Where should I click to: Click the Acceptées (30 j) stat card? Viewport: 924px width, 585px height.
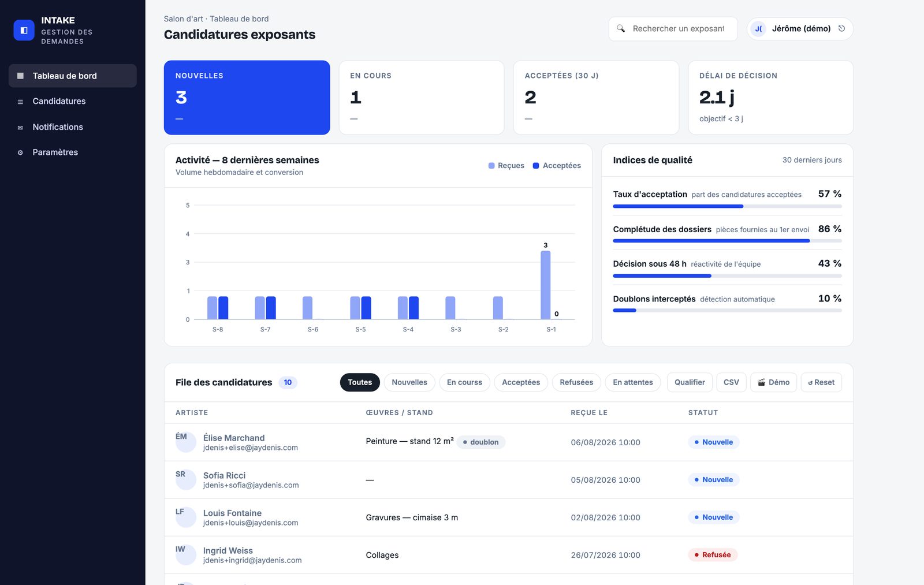point(596,98)
